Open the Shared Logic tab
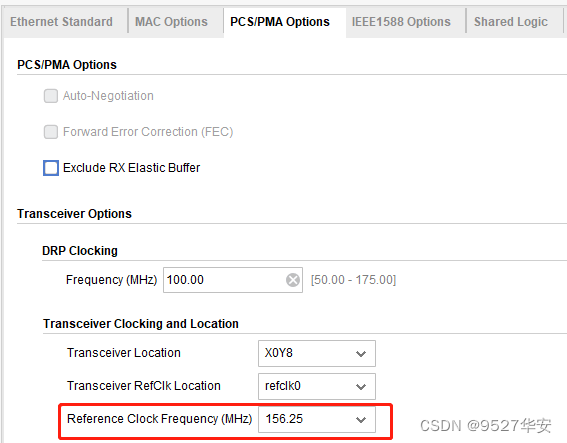567x443 pixels. pyautogui.click(x=511, y=22)
